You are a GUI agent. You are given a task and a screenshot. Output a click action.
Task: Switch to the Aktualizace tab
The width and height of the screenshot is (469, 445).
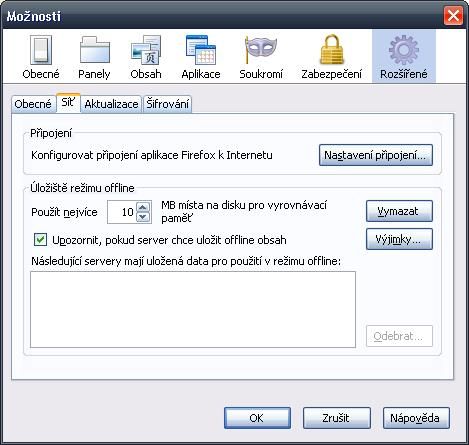pos(111,104)
